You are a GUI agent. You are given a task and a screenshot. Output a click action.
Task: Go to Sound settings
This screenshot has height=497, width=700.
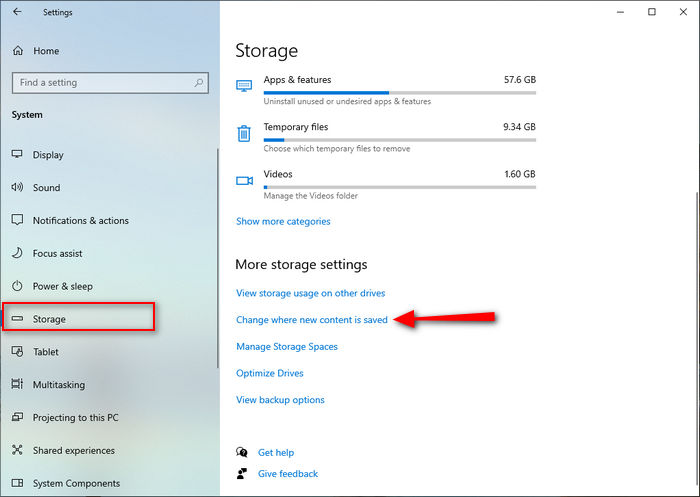click(109, 188)
